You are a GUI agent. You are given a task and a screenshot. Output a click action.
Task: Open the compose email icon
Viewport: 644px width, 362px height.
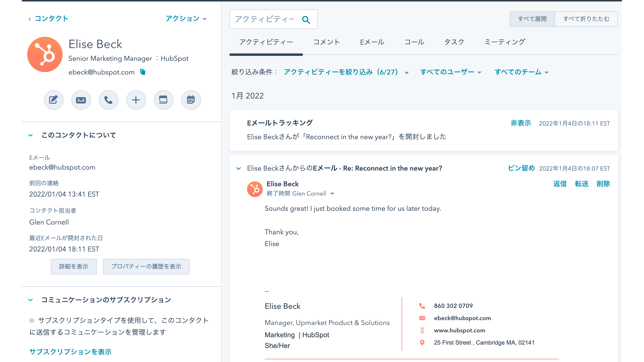(81, 100)
